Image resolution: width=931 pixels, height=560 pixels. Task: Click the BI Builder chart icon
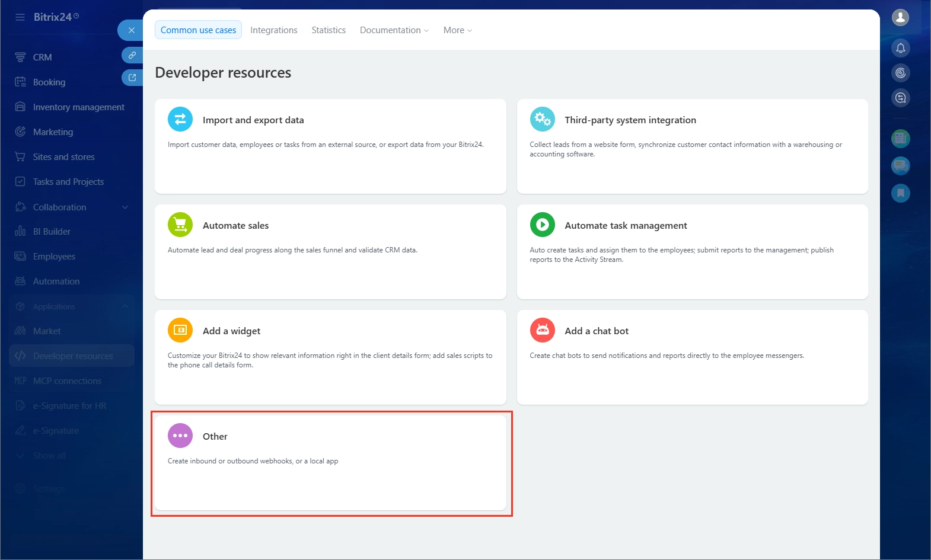click(20, 232)
